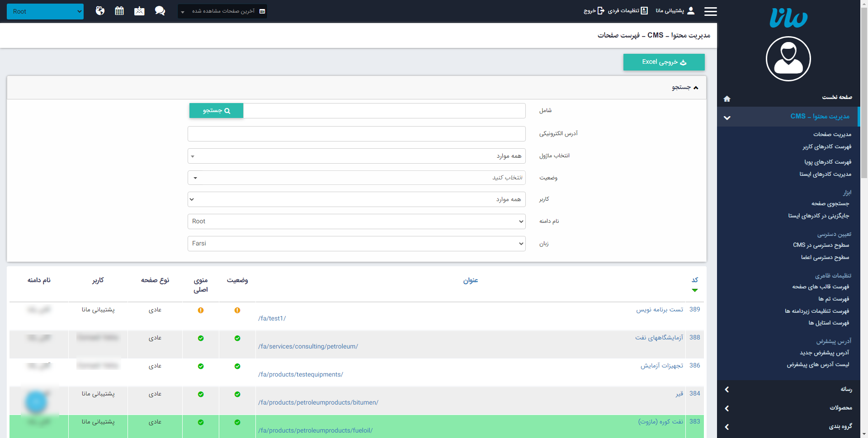Select مدیریت صفحات from the sidebar menu
868x438 pixels.
tap(832, 134)
